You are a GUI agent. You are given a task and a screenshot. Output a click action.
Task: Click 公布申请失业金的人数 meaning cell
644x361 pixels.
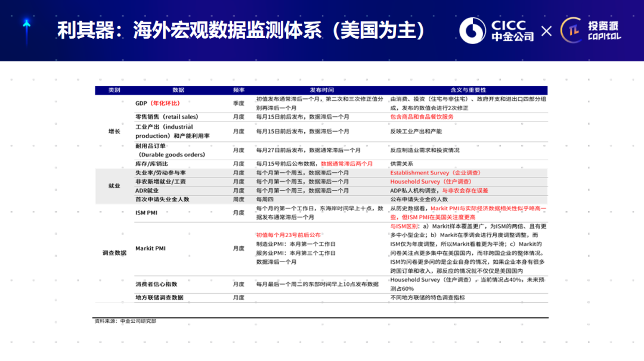419,200
